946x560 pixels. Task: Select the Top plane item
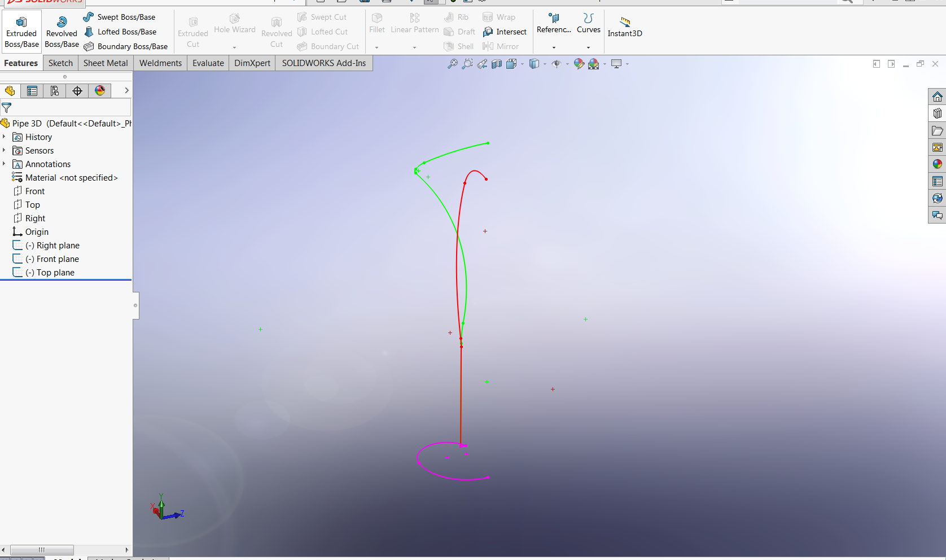[x=27, y=204]
